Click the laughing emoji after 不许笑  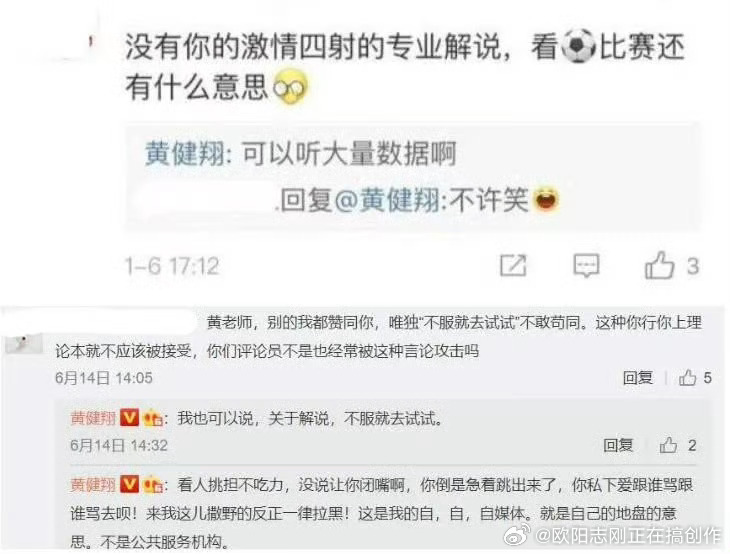point(546,199)
